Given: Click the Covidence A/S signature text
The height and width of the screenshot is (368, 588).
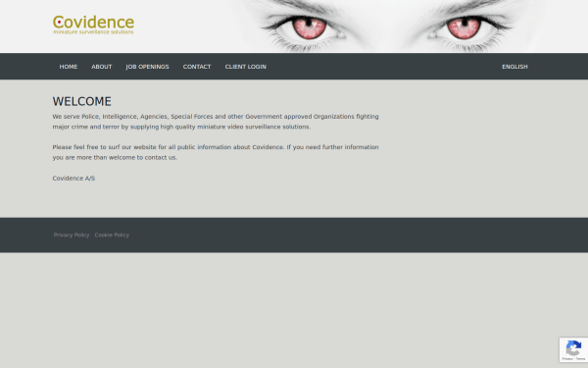Looking at the screenshot, I should (x=73, y=179).
